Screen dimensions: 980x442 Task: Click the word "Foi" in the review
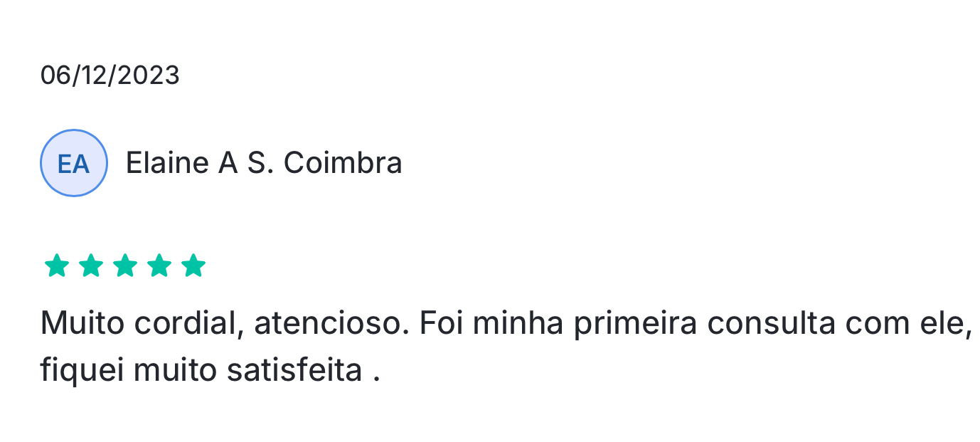pos(441,324)
